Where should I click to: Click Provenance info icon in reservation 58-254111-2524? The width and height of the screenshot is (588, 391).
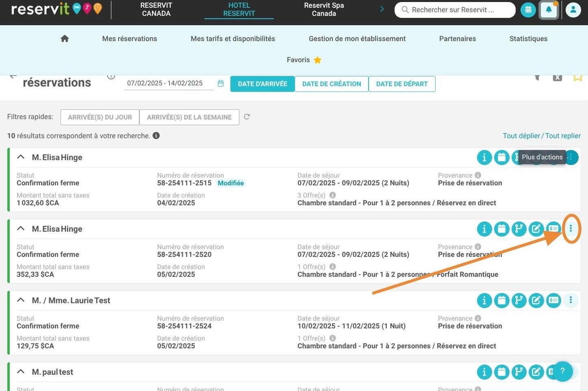tap(478, 318)
